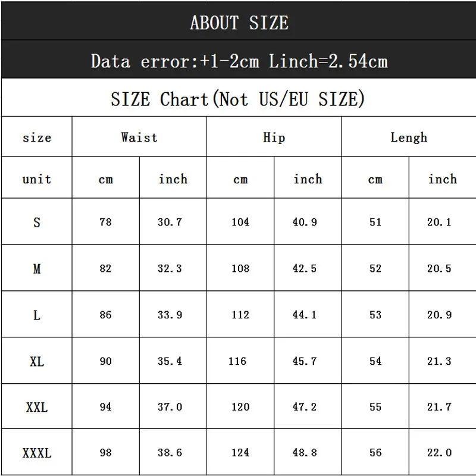Click the Lengh column header
The height and width of the screenshot is (476, 476).
pyautogui.click(x=409, y=137)
